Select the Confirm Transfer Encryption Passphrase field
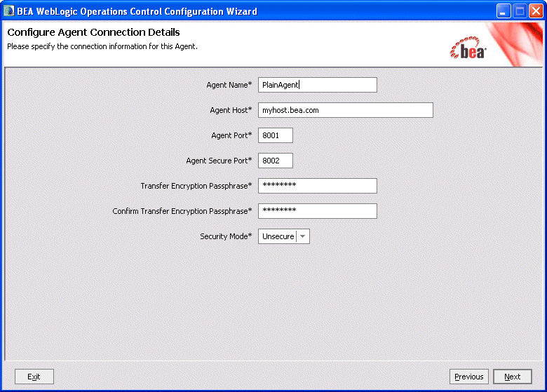Viewport: 547px width, 392px height. [318, 211]
